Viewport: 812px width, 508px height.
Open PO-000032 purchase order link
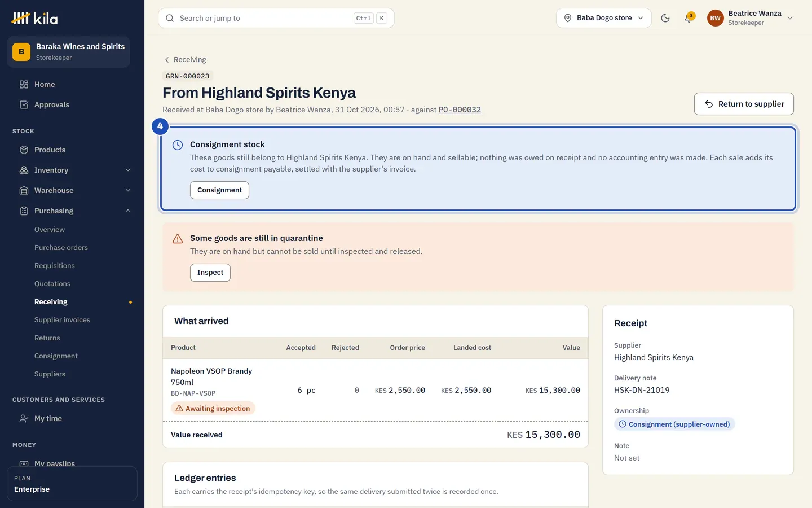(x=460, y=110)
